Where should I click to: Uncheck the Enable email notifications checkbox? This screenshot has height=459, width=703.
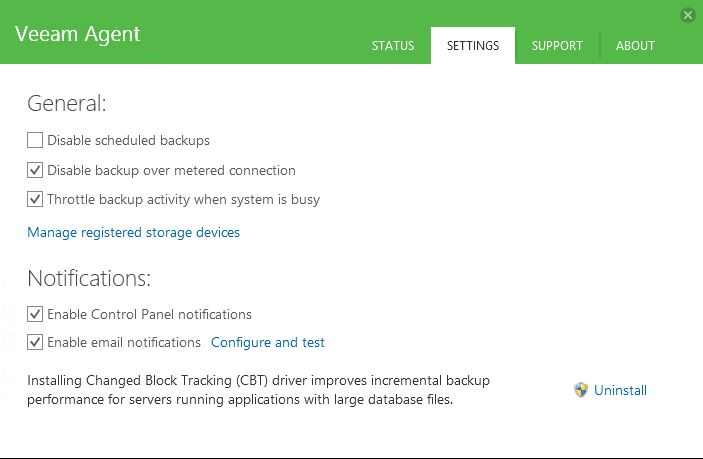(35, 342)
